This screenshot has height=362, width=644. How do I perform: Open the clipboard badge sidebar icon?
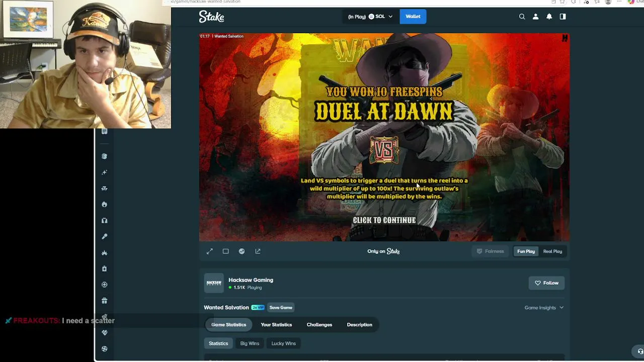point(105,269)
